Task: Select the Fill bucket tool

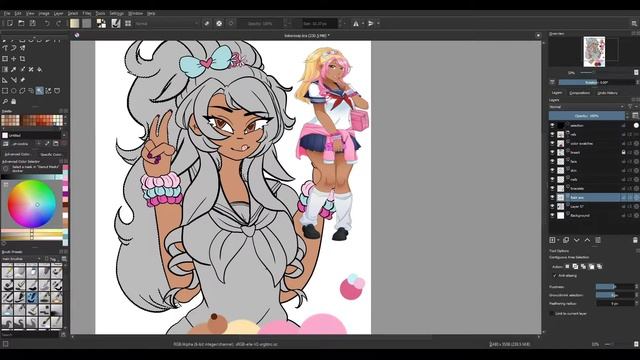Action: tap(40, 69)
